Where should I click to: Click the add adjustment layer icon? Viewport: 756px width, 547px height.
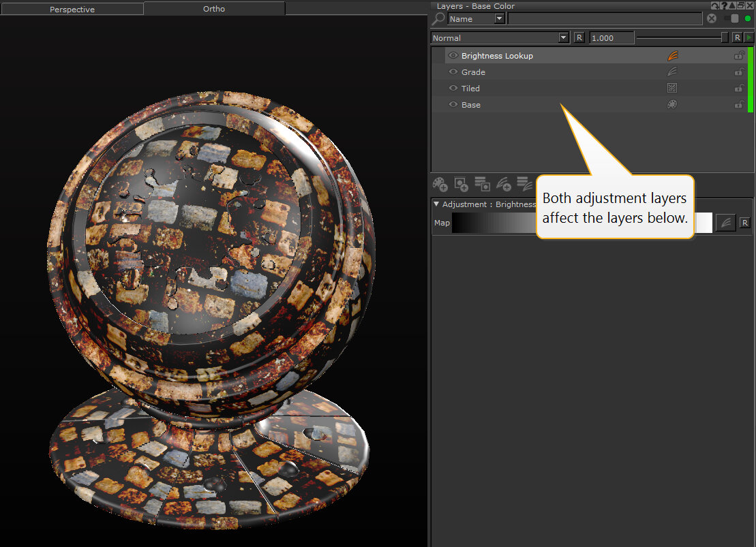503,184
